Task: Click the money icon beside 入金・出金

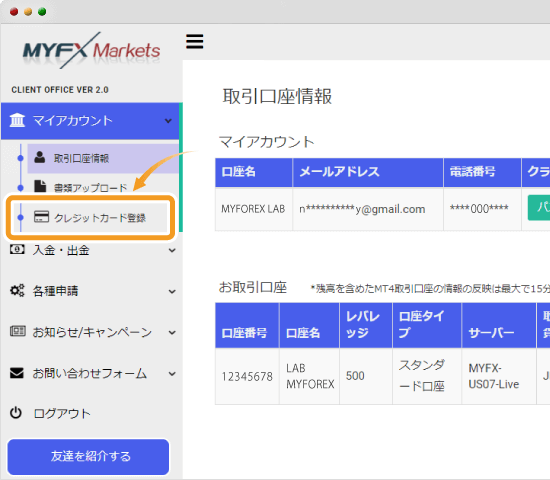Action: pyautogui.click(x=17, y=249)
